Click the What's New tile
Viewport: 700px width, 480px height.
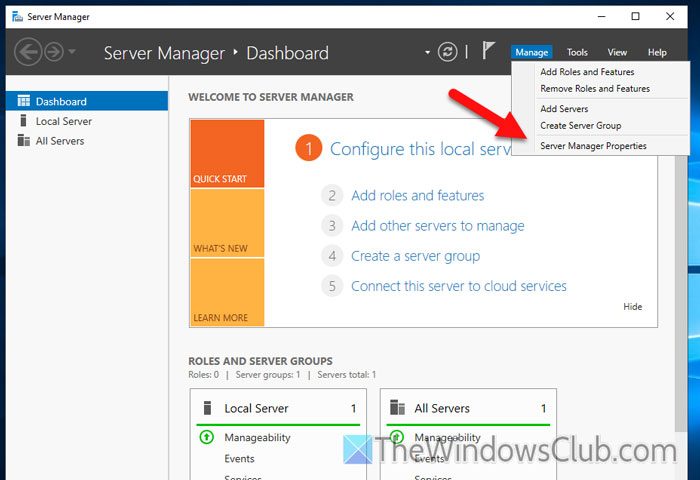[x=227, y=223]
